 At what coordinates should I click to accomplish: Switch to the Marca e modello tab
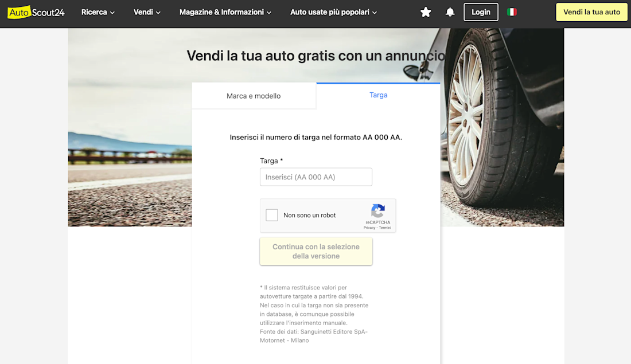[254, 96]
